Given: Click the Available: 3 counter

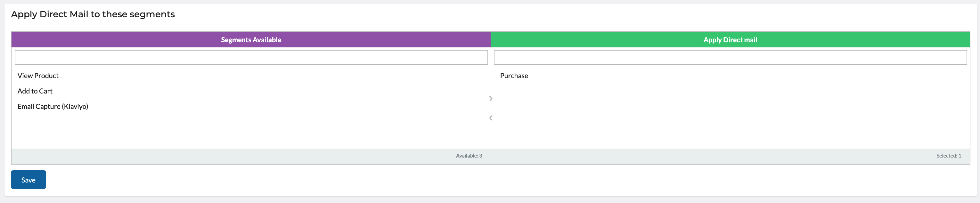Looking at the screenshot, I should 469,156.
